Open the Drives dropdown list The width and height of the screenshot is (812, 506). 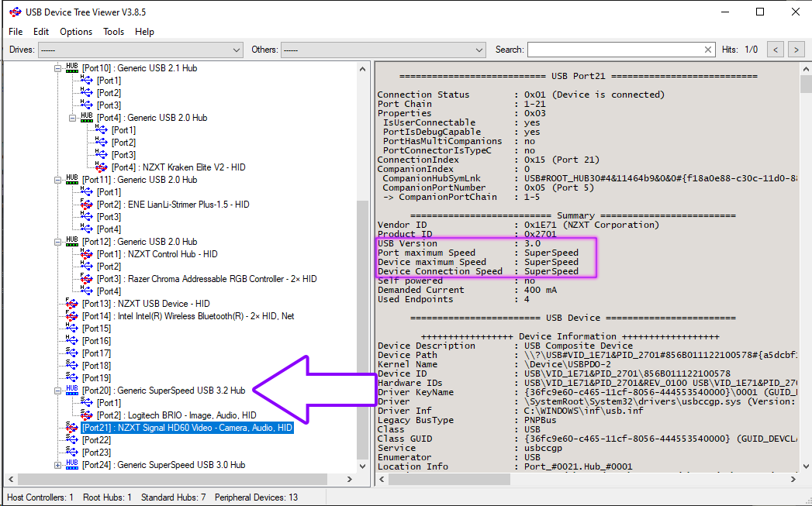(237, 50)
